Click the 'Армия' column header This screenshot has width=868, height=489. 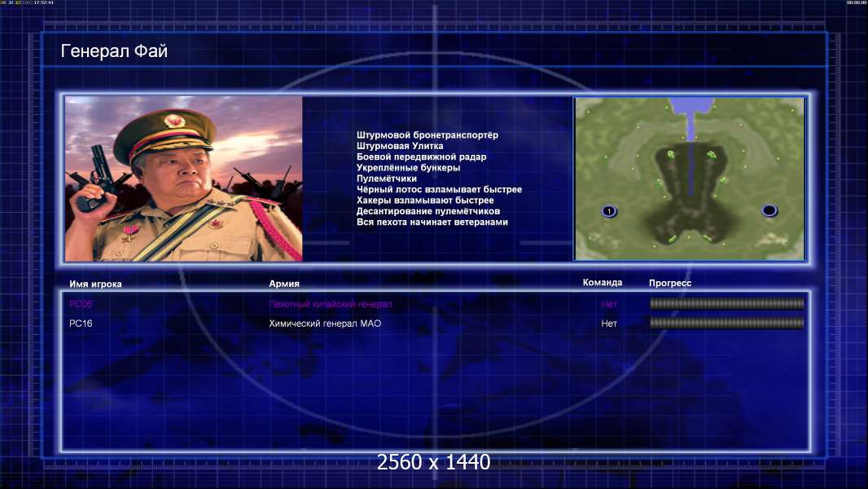pyautogui.click(x=284, y=284)
